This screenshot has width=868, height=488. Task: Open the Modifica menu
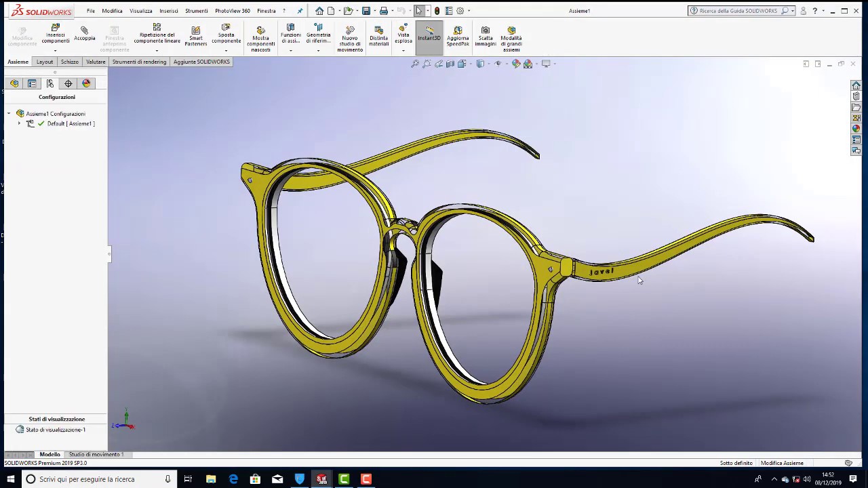point(112,11)
